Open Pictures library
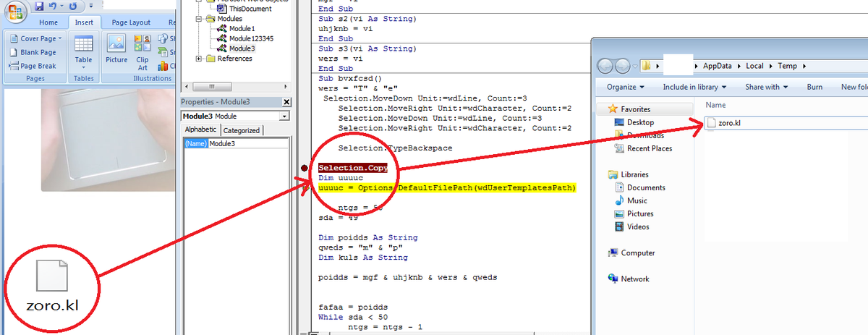 [633, 213]
